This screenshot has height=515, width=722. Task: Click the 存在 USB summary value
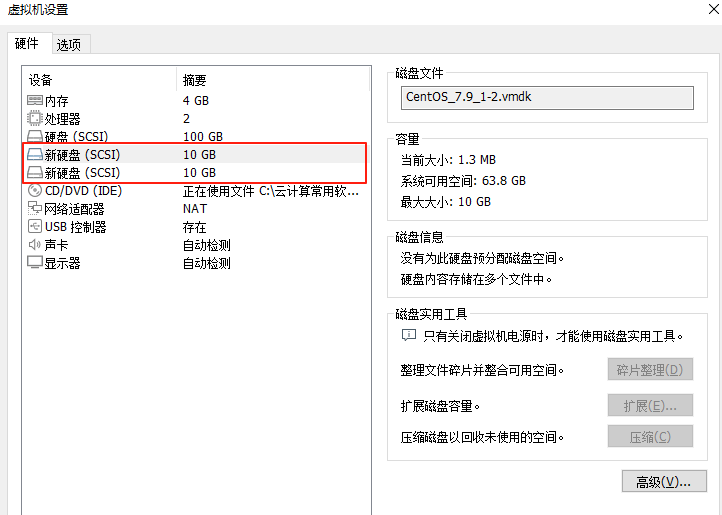194,227
